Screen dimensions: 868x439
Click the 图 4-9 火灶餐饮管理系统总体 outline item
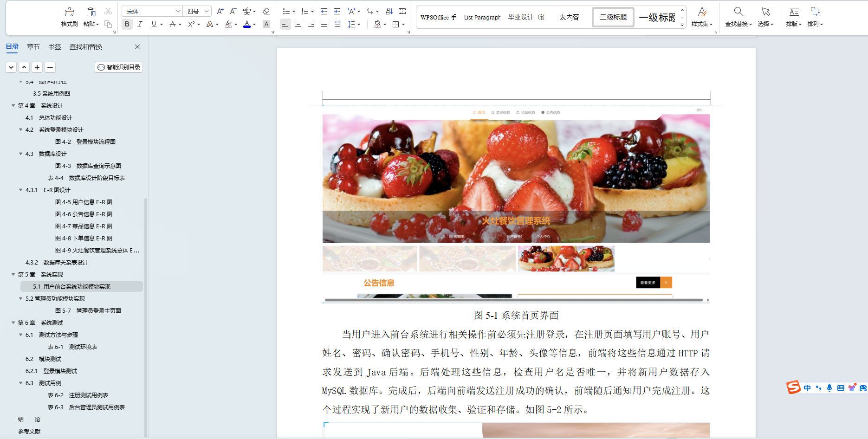click(97, 250)
